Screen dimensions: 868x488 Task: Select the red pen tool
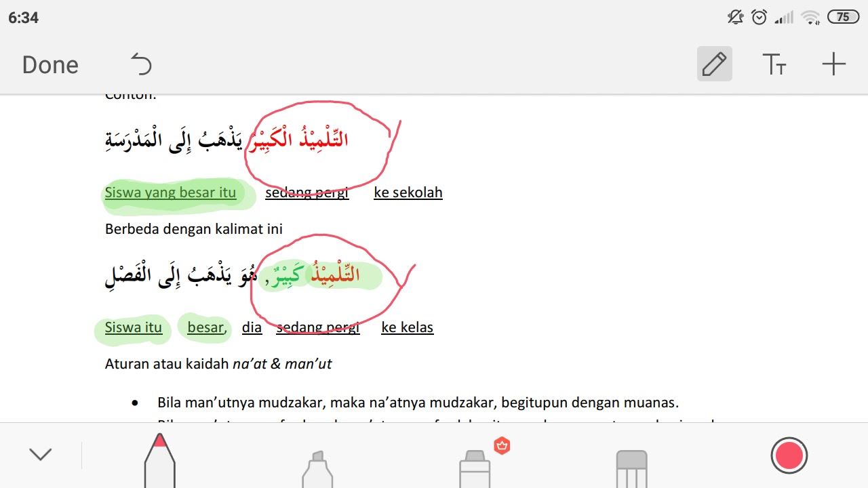[159, 461]
